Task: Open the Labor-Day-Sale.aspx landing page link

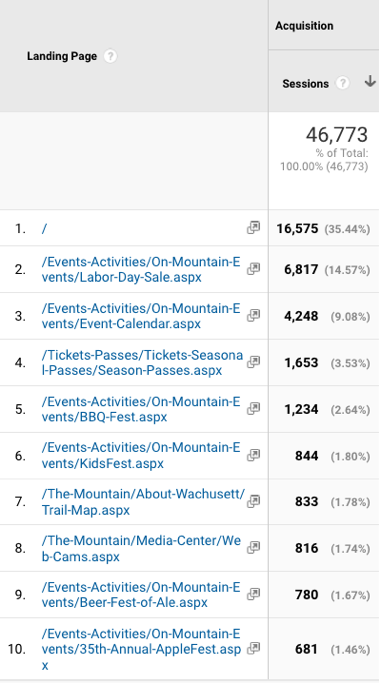Action: (x=141, y=270)
